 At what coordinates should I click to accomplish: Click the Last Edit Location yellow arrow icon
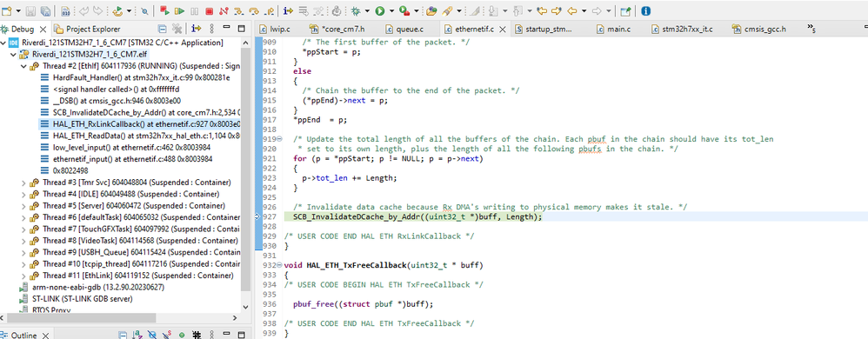pyautogui.click(x=542, y=11)
